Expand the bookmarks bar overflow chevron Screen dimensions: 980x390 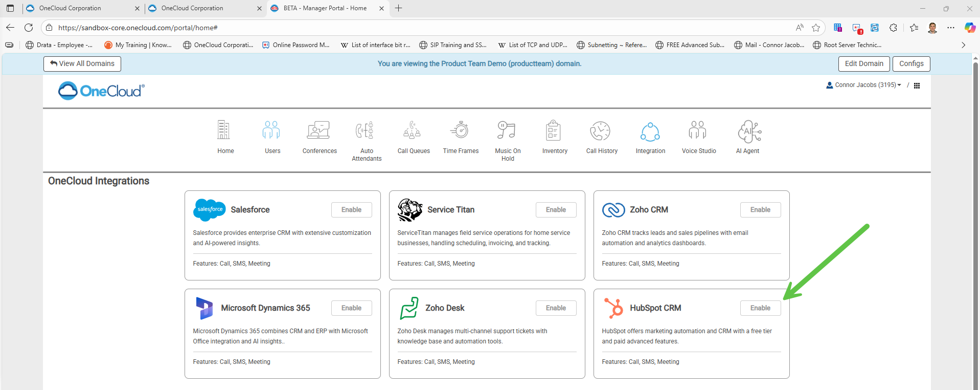(963, 45)
